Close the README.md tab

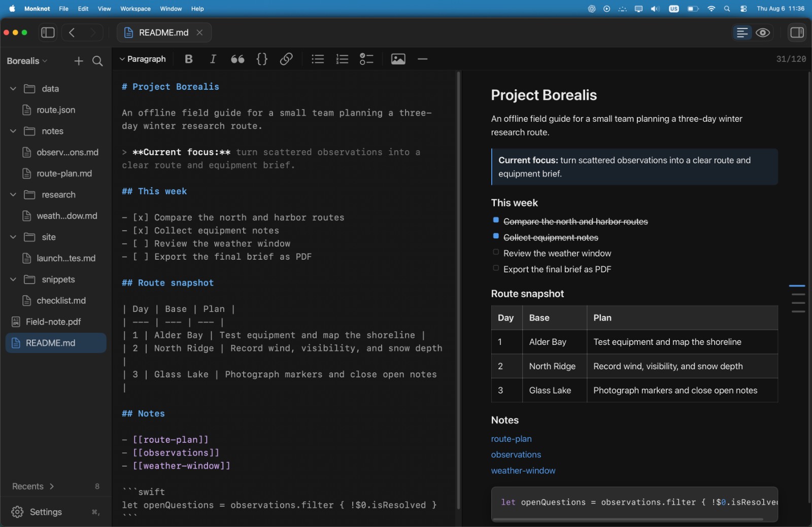[199, 32]
